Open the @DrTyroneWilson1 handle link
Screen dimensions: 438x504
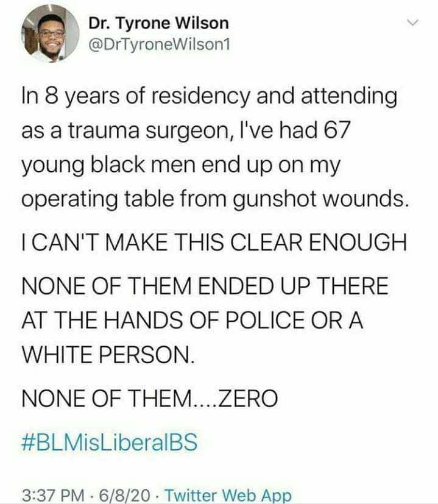tap(159, 44)
